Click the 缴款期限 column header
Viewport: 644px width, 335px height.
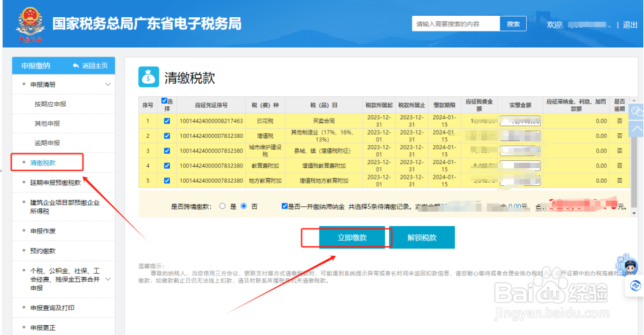tap(444, 105)
